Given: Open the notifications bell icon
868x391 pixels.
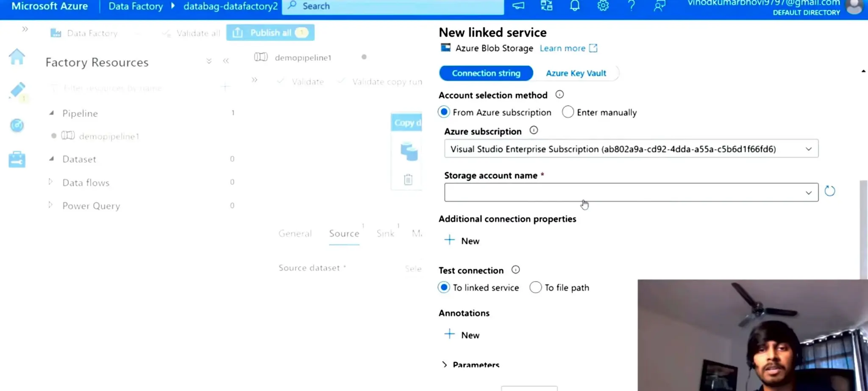Looking at the screenshot, I should tap(575, 6).
